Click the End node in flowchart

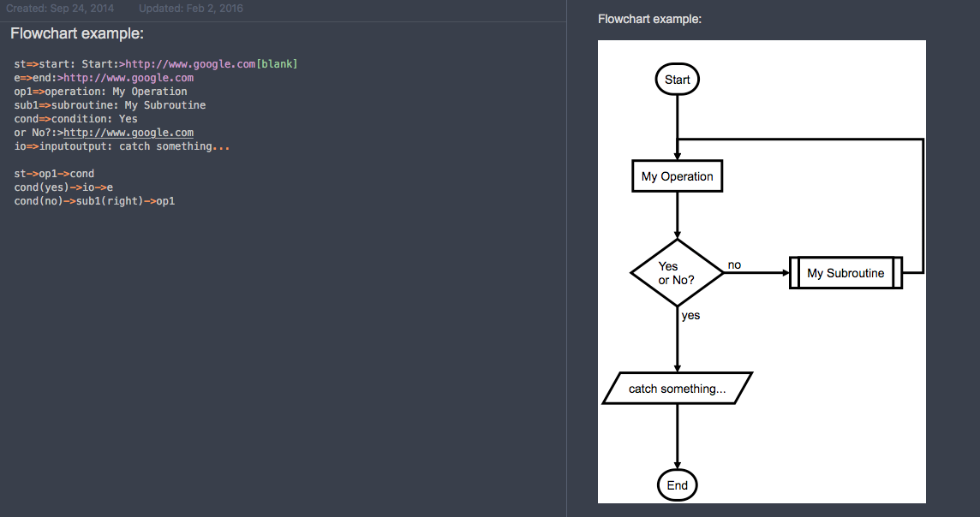(677, 485)
